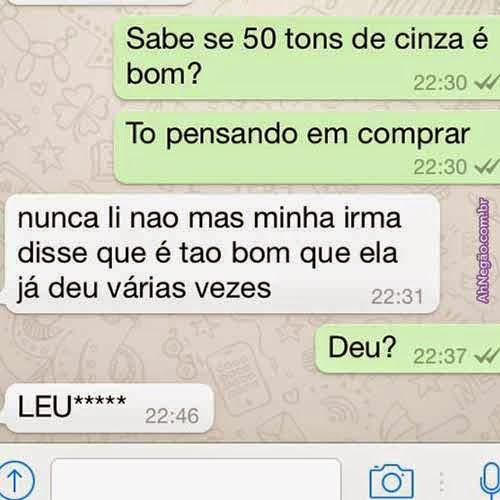Tap the 'Deu?' message bubble

point(407,348)
